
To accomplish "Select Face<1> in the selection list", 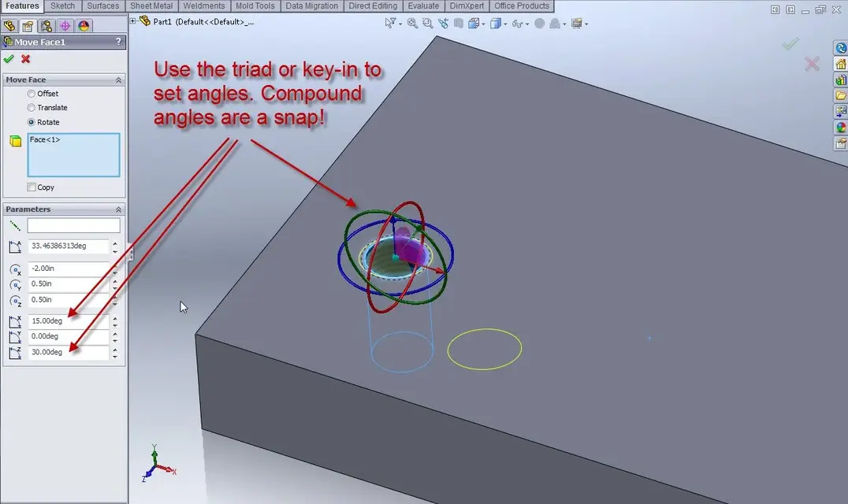I will (x=45, y=139).
